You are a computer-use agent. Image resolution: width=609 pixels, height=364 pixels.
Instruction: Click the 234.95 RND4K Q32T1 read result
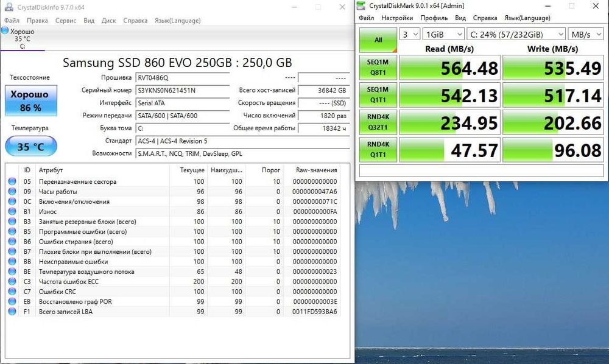[450, 122]
